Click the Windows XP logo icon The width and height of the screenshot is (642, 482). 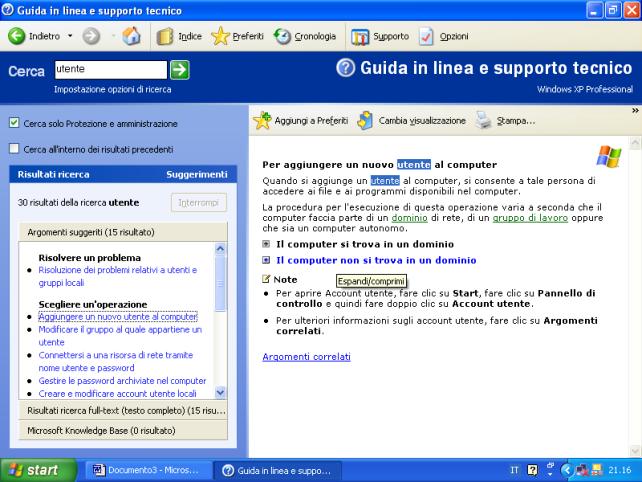click(x=609, y=156)
